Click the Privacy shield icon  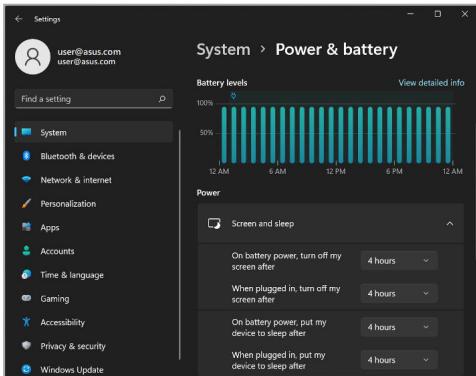coord(26,345)
